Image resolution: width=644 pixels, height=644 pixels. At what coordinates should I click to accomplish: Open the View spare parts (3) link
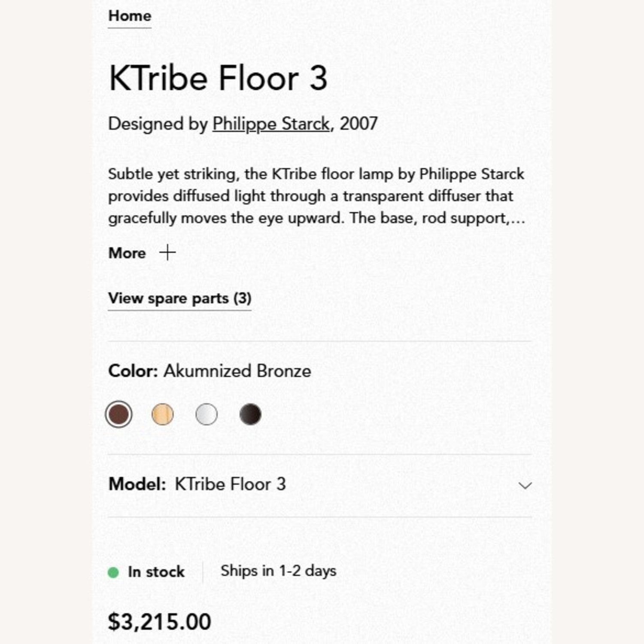coord(179,298)
